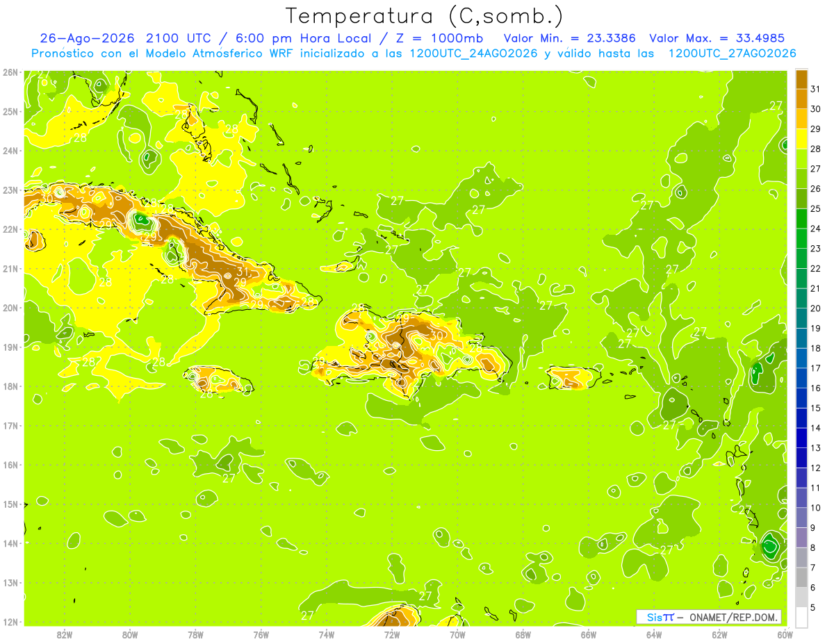Click the "74W" longitude axis label
The width and height of the screenshot is (834, 644).
(327, 634)
